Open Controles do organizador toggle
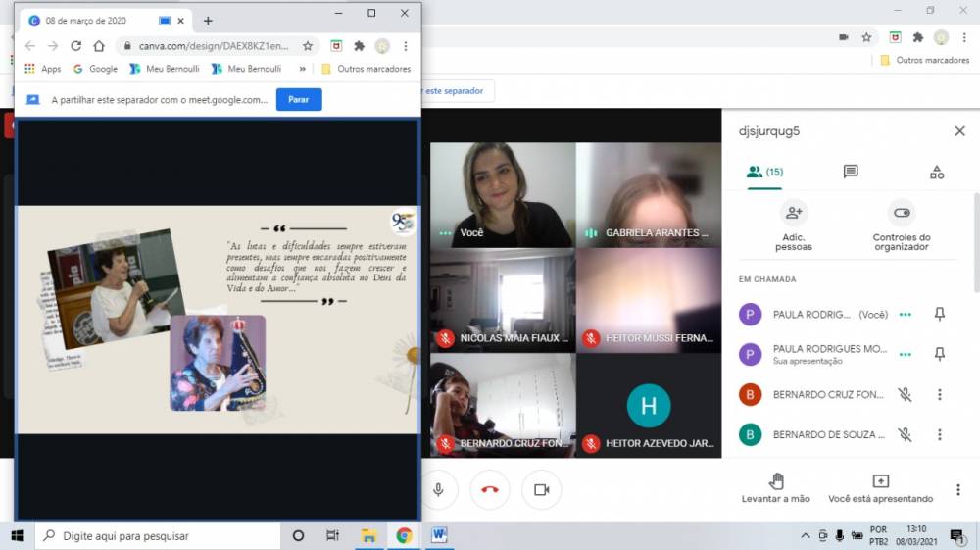This screenshot has width=980, height=550. point(902,212)
